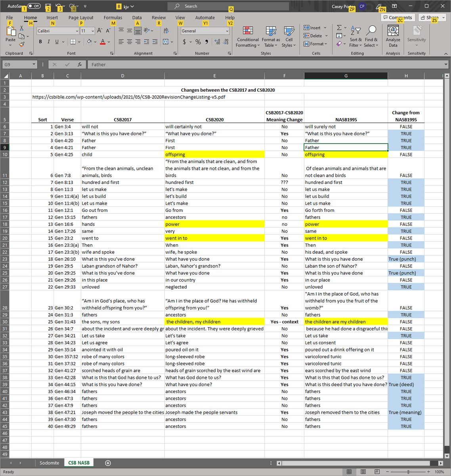
Task: Click Delete in the Cells group
Action: pyautogui.click(x=316, y=36)
